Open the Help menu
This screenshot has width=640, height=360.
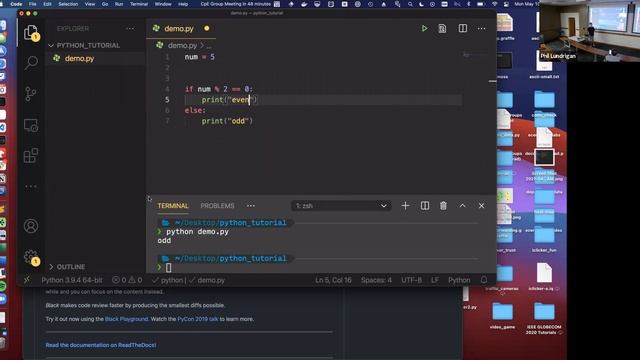(183, 4)
